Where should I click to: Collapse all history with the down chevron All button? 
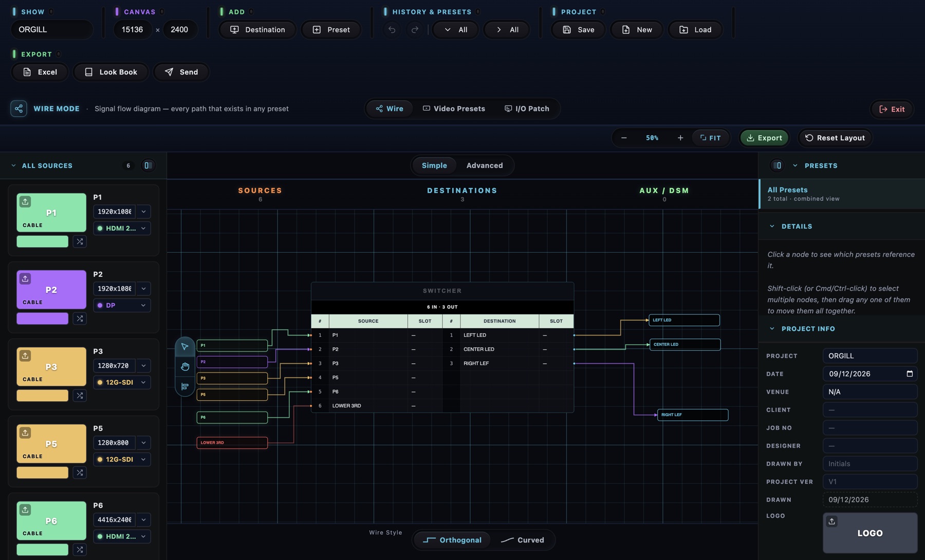point(455,30)
